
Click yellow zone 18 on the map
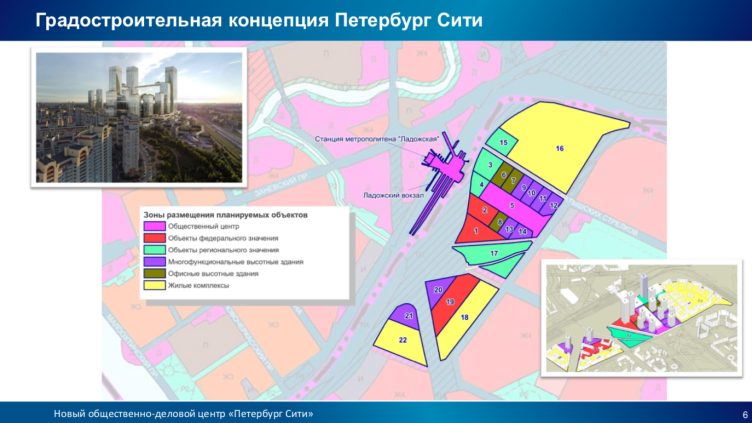click(x=465, y=318)
